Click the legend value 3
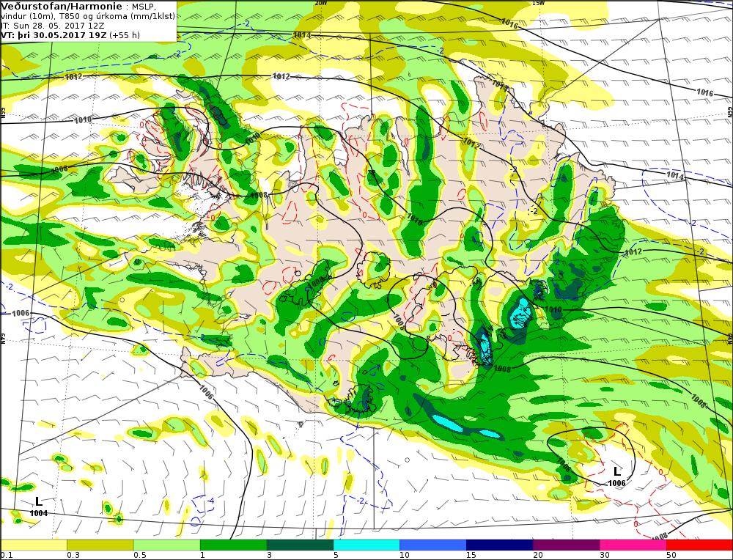This screenshot has height=560, width=733. coord(269,556)
